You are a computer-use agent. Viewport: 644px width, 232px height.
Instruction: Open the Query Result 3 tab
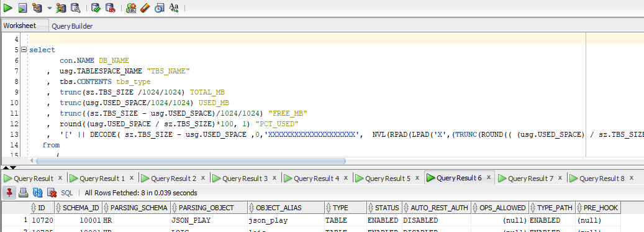pos(245,179)
